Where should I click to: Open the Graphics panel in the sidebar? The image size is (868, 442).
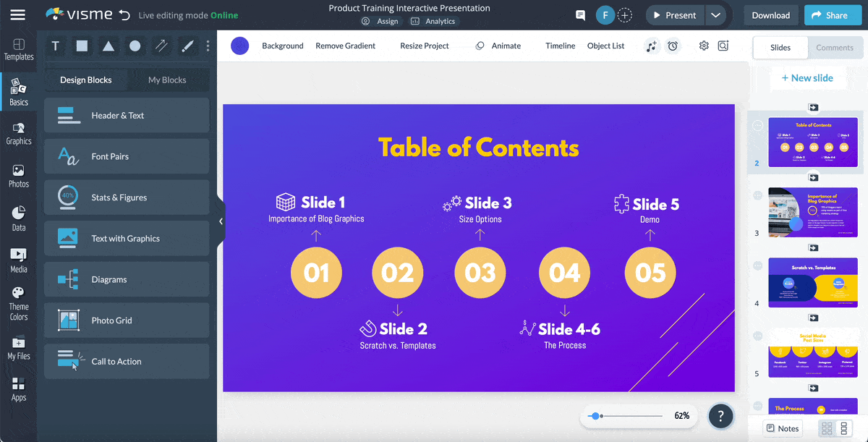[18, 133]
